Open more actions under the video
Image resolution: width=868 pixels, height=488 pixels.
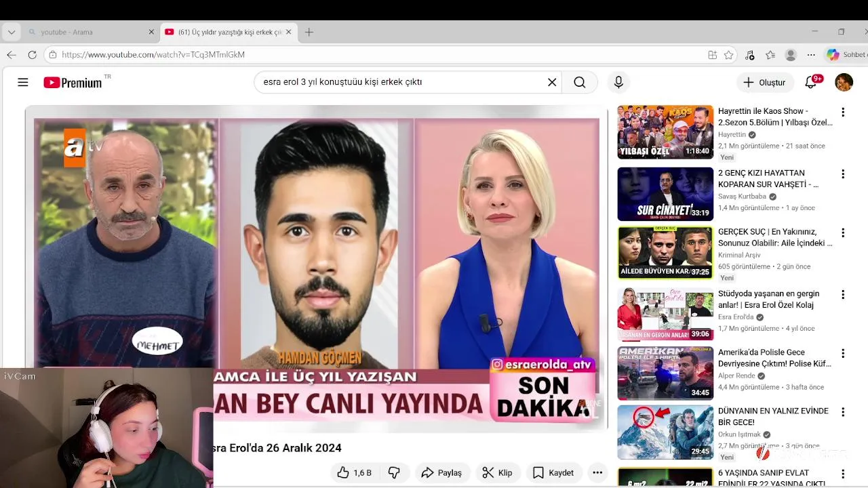pos(597,472)
